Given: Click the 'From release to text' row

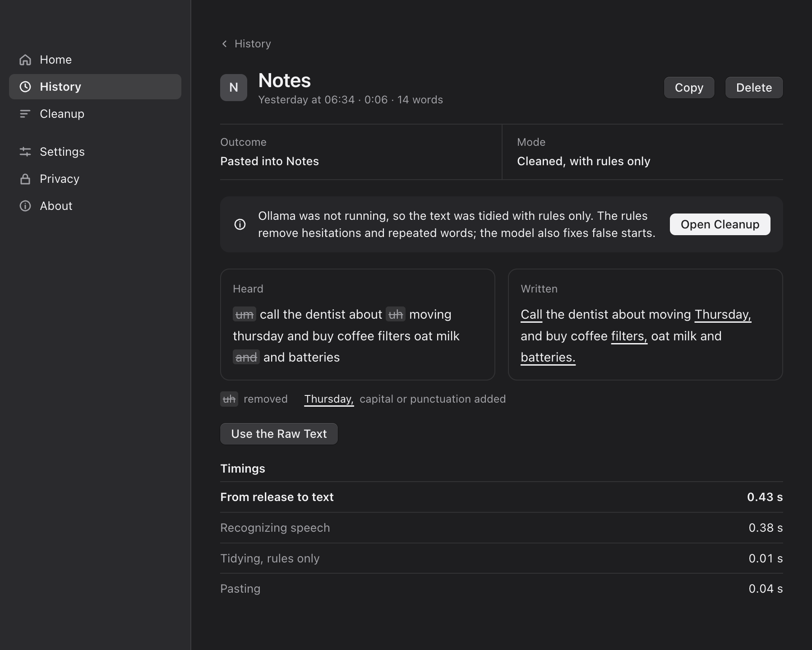Looking at the screenshot, I should pos(502,497).
